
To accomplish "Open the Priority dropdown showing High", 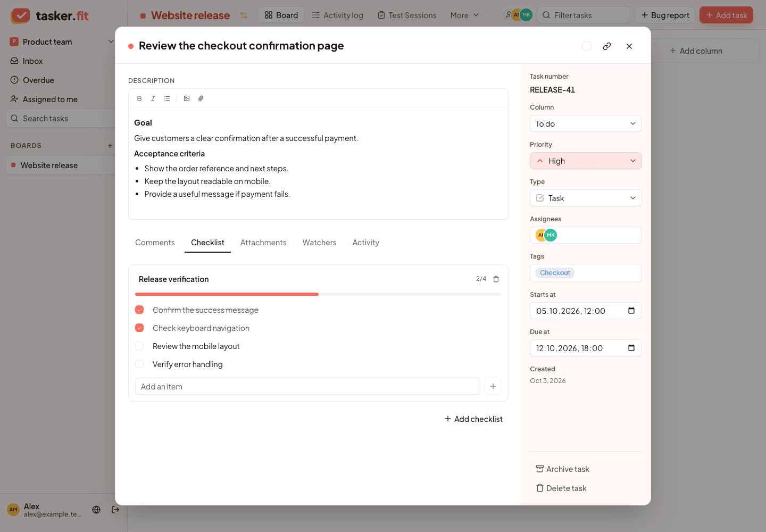I will pyautogui.click(x=586, y=161).
